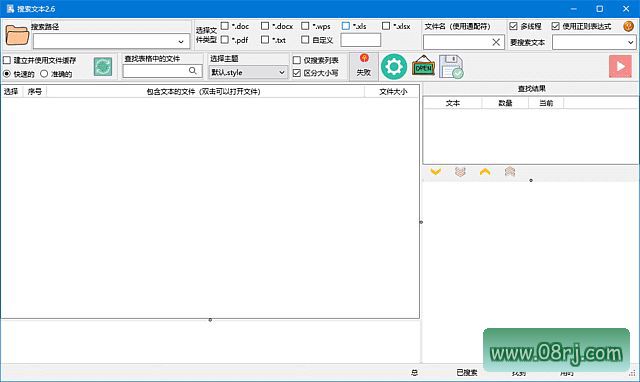
Task: Enable the *.doc file type checkbox
Action: pyautogui.click(x=224, y=26)
